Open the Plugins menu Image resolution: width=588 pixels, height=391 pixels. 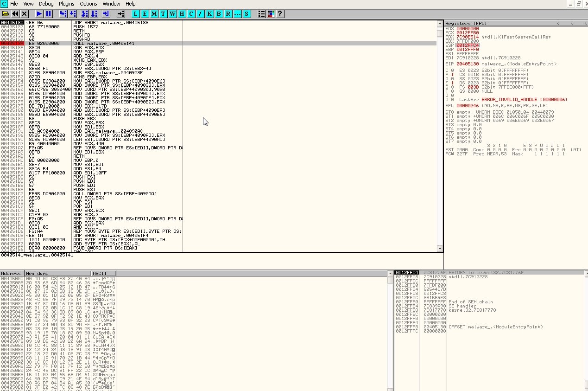66,4
